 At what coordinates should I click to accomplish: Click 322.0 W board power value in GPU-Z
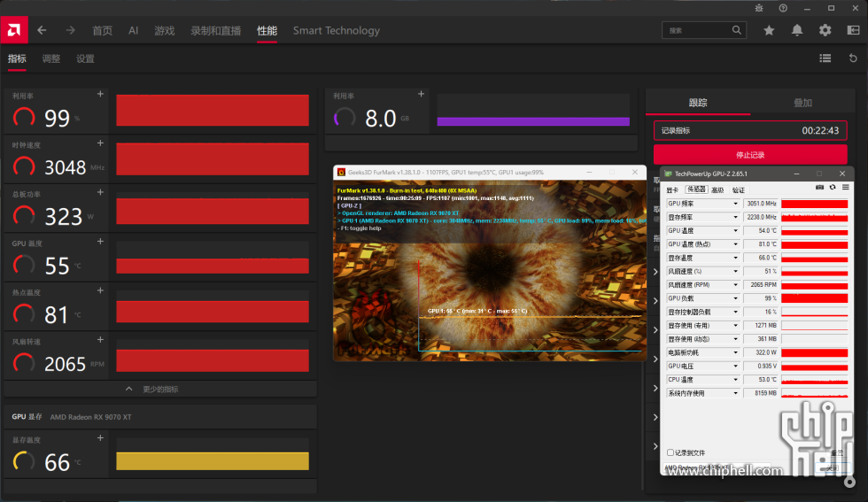point(761,352)
